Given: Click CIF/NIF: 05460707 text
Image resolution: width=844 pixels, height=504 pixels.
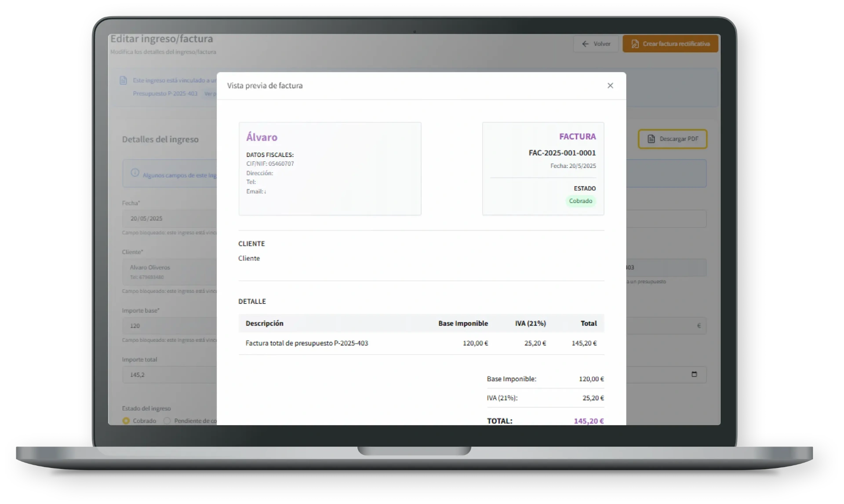Looking at the screenshot, I should pyautogui.click(x=270, y=164).
